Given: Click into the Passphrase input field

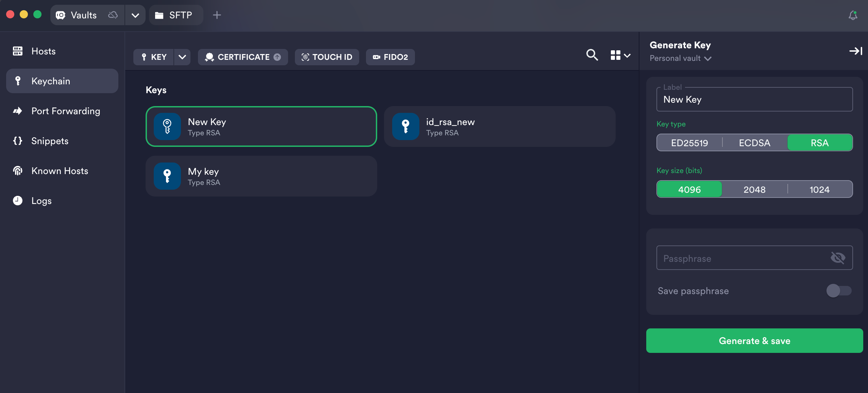Looking at the screenshot, I should [x=741, y=258].
